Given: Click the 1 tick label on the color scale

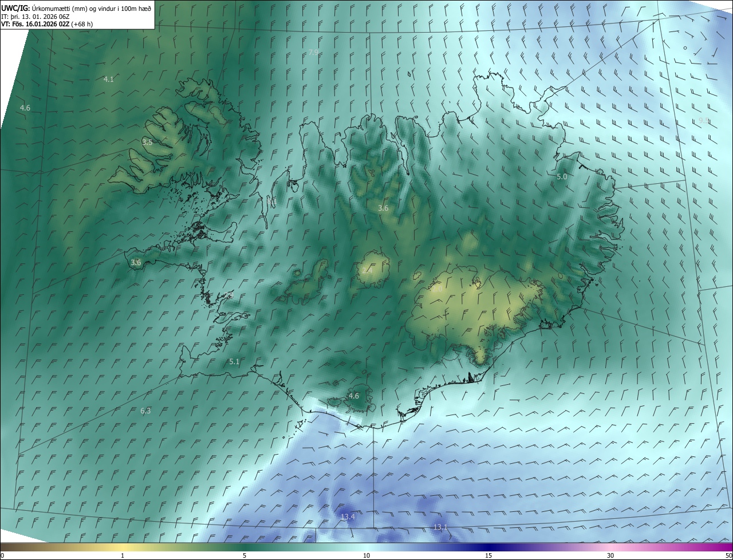Looking at the screenshot, I should 123,555.
